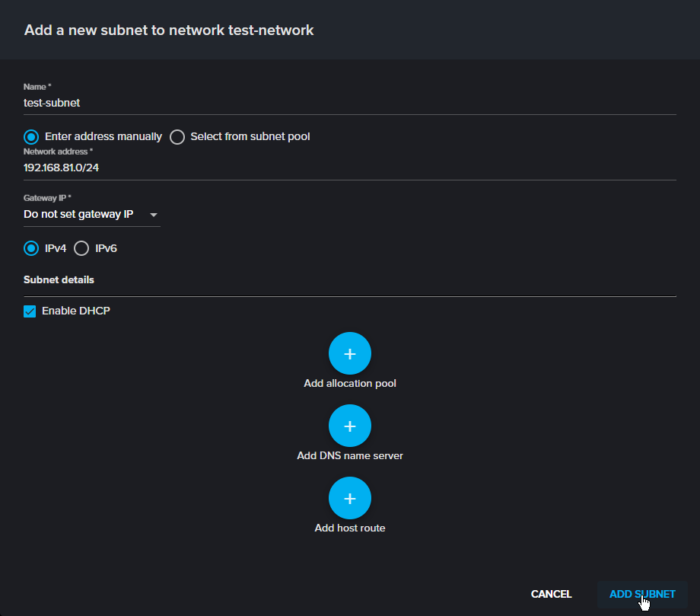The height and width of the screenshot is (616, 700).
Task: Choose Enter address manually option
Action: coord(30,136)
